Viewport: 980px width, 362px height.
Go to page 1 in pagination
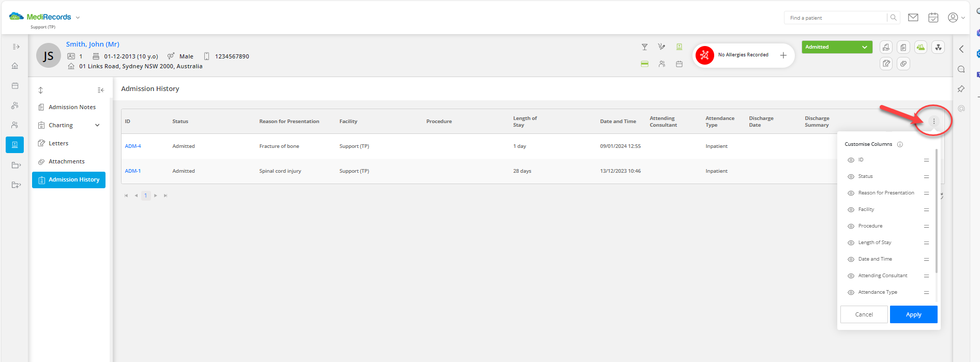(146, 195)
